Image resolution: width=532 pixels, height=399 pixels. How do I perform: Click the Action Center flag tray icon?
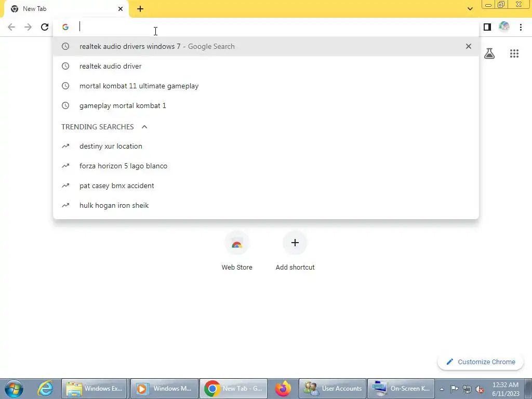[x=454, y=389]
